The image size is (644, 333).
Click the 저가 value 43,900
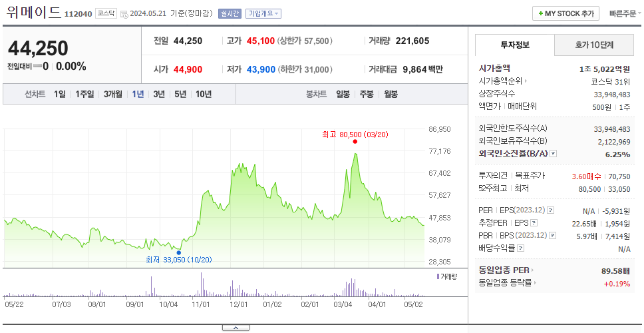261,69
